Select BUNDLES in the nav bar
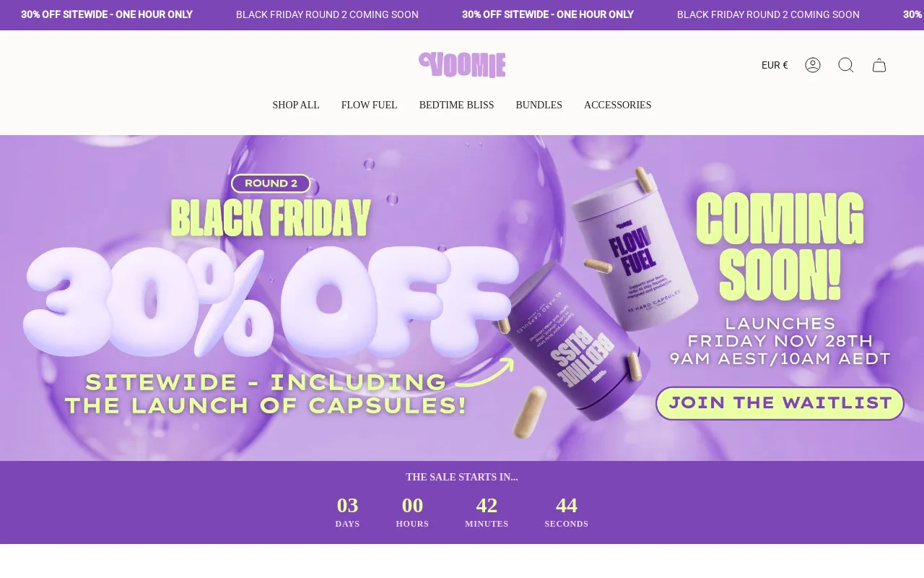The image size is (924, 578). pos(539,105)
